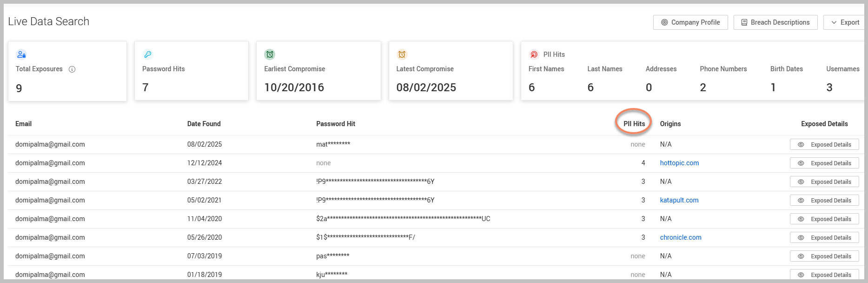Image resolution: width=868 pixels, height=283 pixels.
Task: Open the hottopic.com origin link
Action: (x=679, y=163)
